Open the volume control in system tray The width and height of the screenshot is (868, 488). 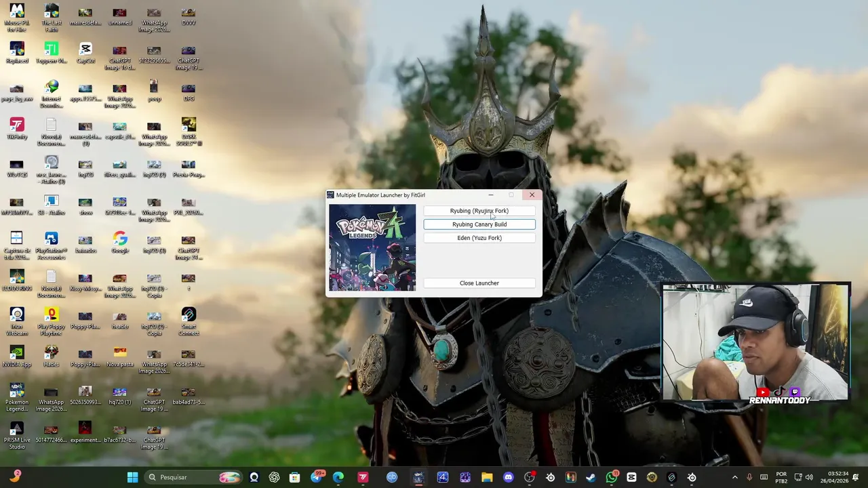[809, 477]
